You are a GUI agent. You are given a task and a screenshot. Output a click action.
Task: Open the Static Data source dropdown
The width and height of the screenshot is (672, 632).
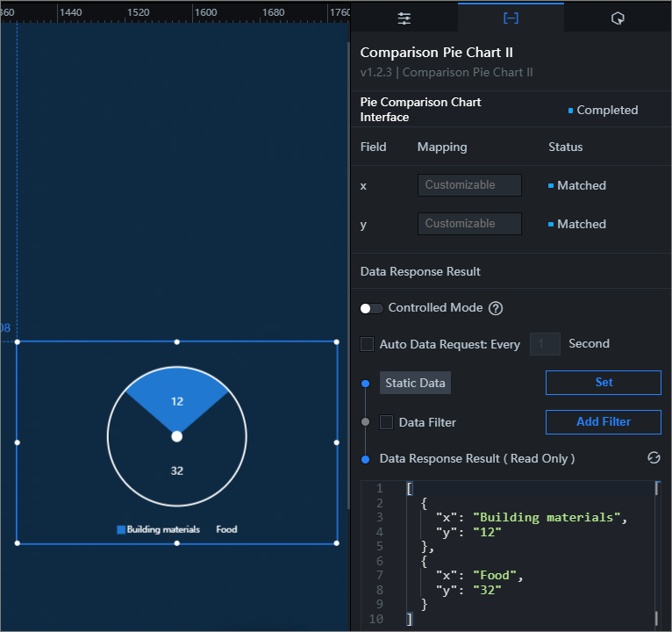[415, 383]
